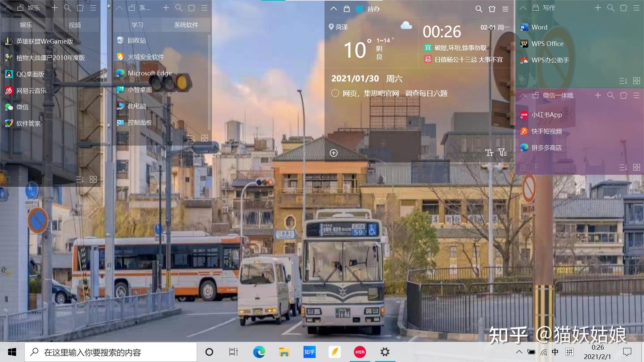Open 火绒安全软件
This screenshot has height=362, width=644.
146,57
